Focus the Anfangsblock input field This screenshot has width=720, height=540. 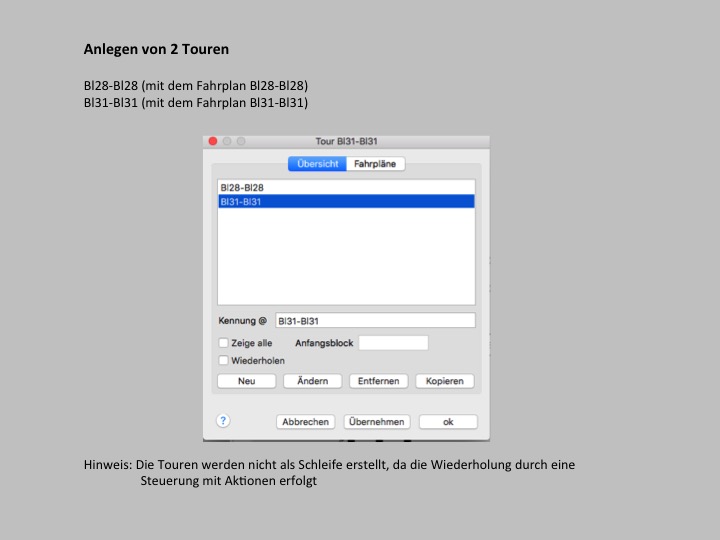[393, 343]
